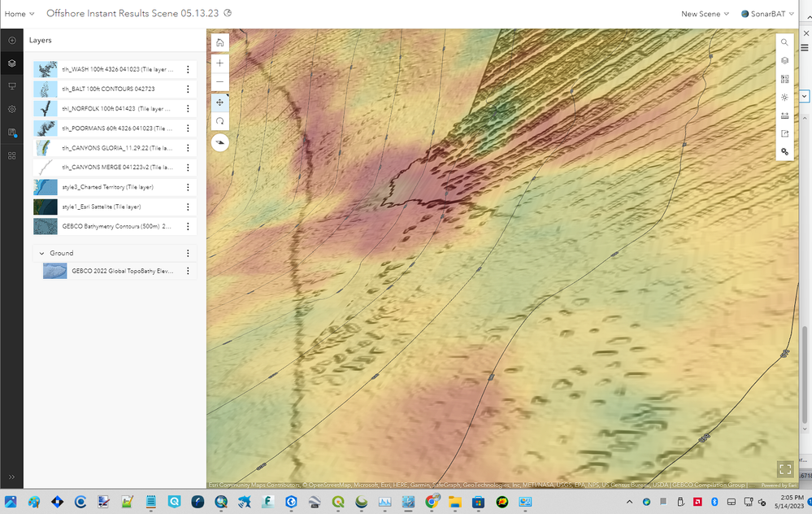Reset map to initial Home view
812x514 pixels.
click(219, 42)
